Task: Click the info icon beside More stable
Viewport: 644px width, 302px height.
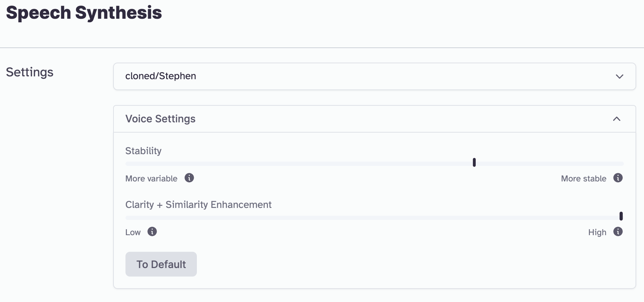Action: tap(618, 178)
